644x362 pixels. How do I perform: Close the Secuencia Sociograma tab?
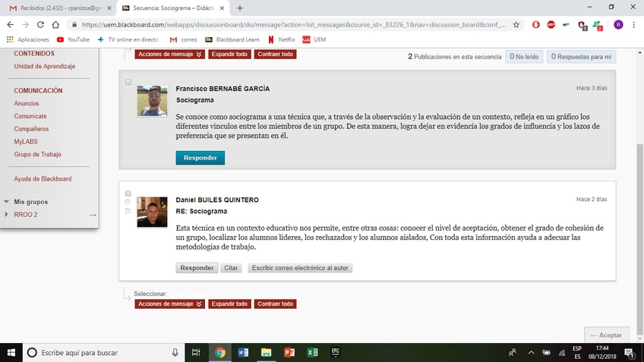tap(222, 8)
